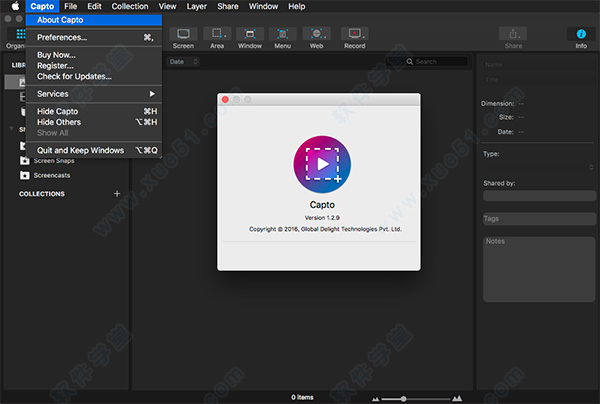Click into the Notes text area
This screenshot has height=404, width=600.
click(539, 269)
